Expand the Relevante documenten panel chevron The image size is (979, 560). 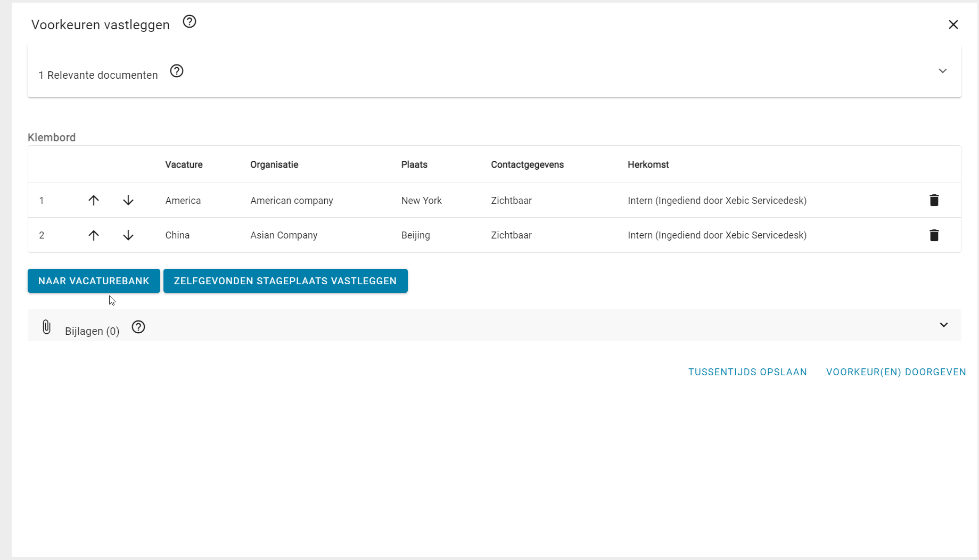pos(942,71)
